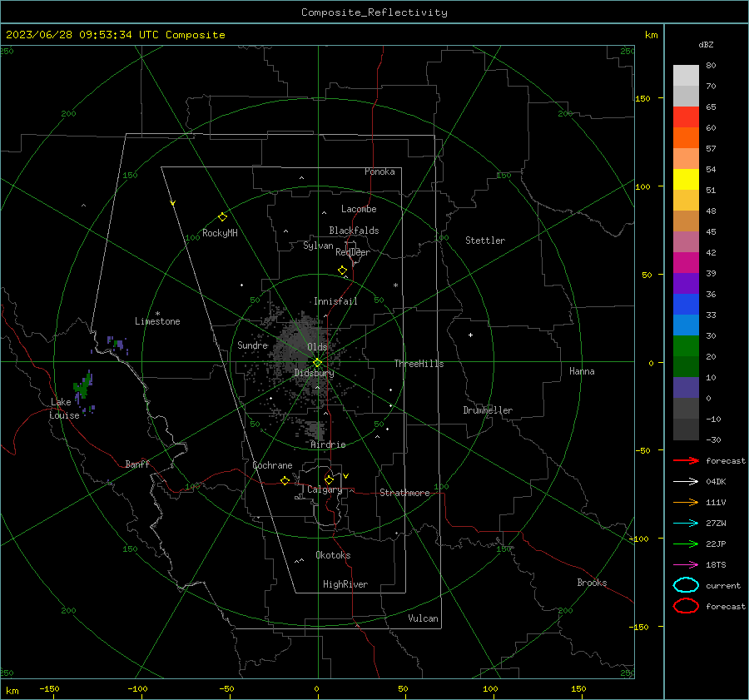749x700 pixels.
Task: Click the Ponoka town label
Action: [379, 171]
